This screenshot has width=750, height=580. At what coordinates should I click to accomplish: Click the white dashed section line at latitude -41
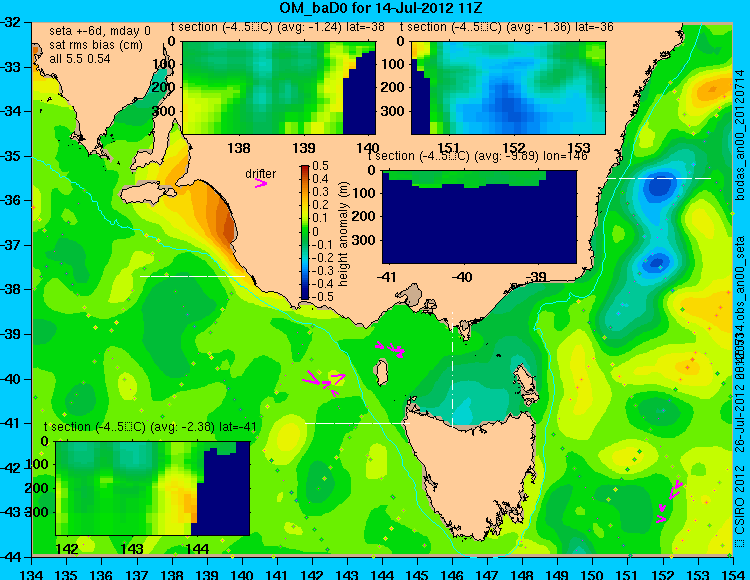[357, 423]
